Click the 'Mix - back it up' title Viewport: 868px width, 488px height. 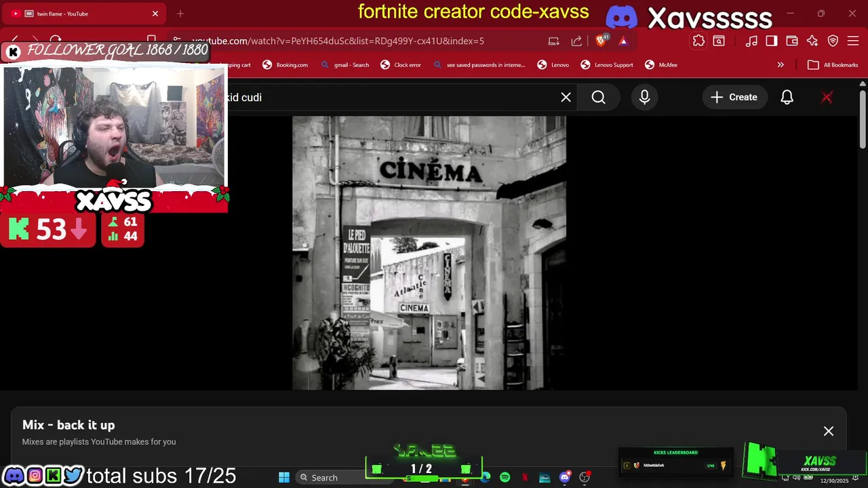point(68,425)
